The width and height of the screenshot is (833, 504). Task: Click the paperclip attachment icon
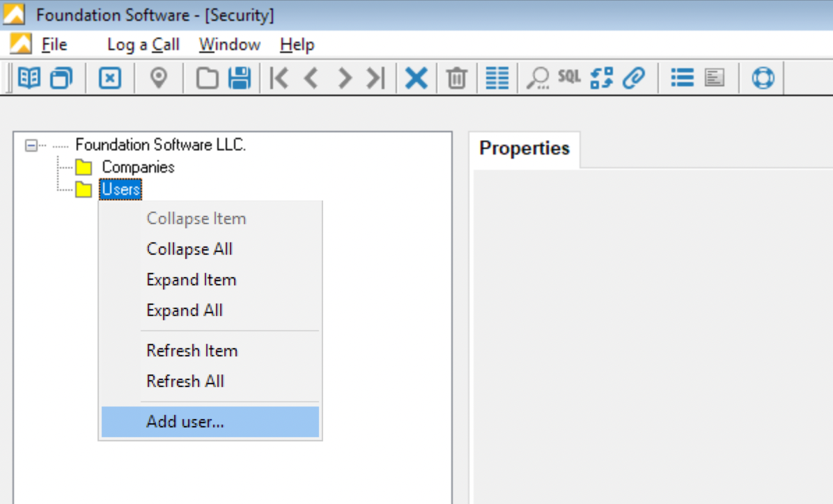tap(634, 78)
